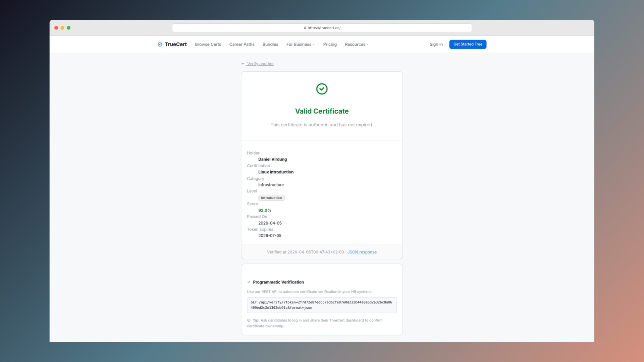
Task: Open the Browse Certs nav item
Action: coord(208,44)
